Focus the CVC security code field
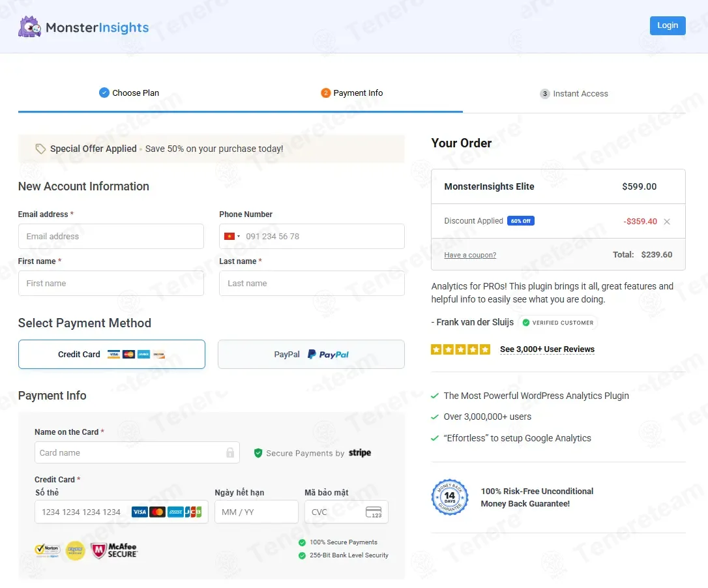Viewport: 708px width, 588px height. coord(346,512)
